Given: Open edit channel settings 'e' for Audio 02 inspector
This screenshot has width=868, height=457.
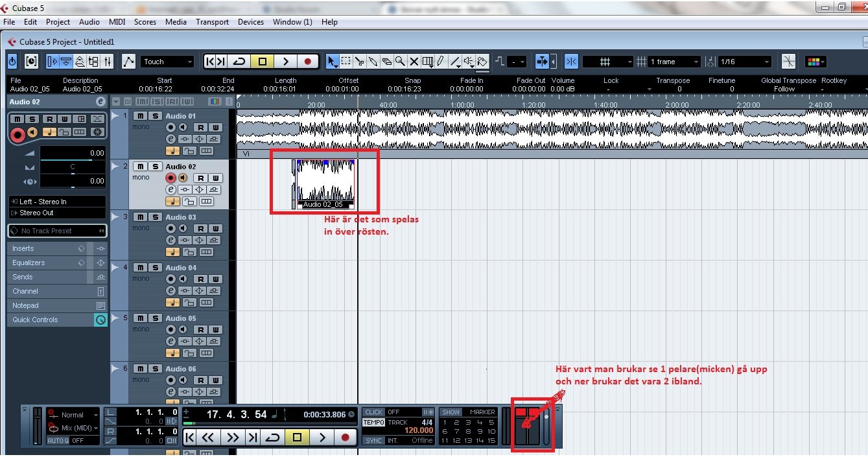Looking at the screenshot, I should click(x=100, y=102).
